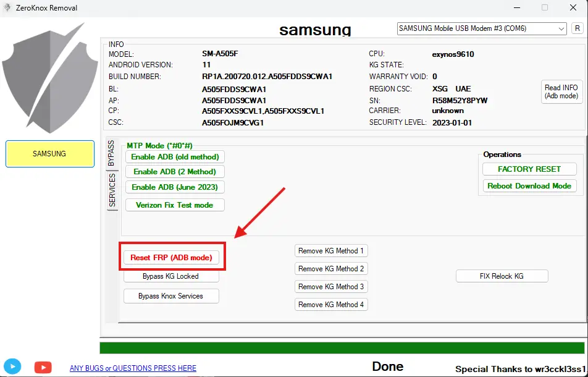Click Enable ADB (old method)
The height and width of the screenshot is (377, 588).
click(x=175, y=157)
